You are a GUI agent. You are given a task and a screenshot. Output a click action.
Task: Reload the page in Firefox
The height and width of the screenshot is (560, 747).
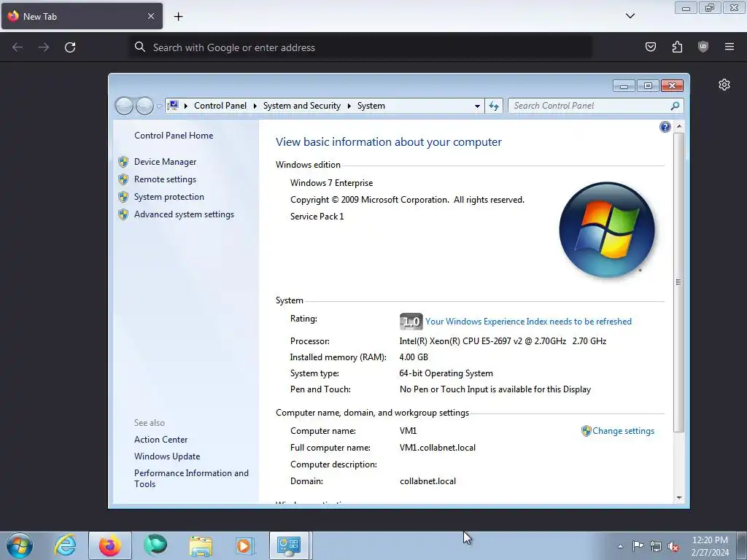coord(70,47)
